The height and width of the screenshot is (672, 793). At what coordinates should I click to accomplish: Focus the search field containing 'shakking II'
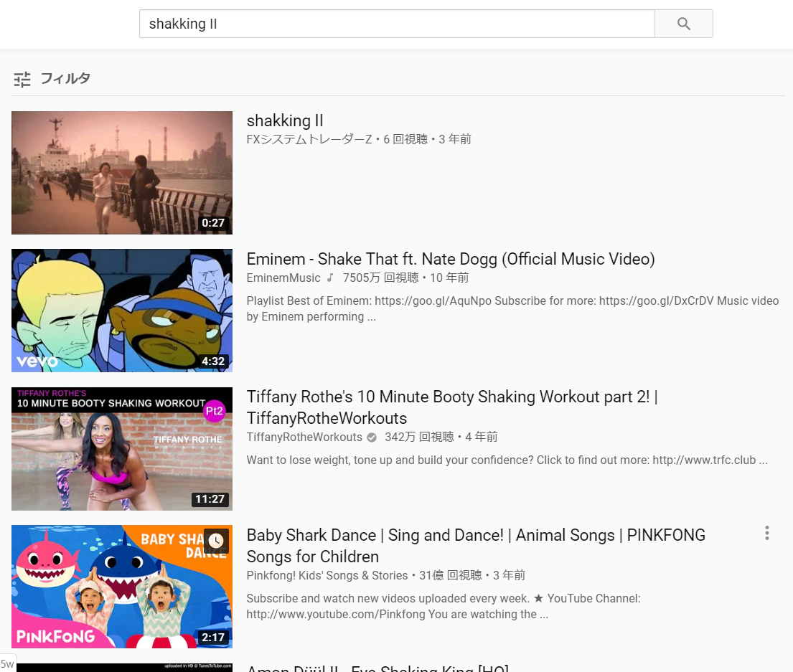(x=397, y=24)
